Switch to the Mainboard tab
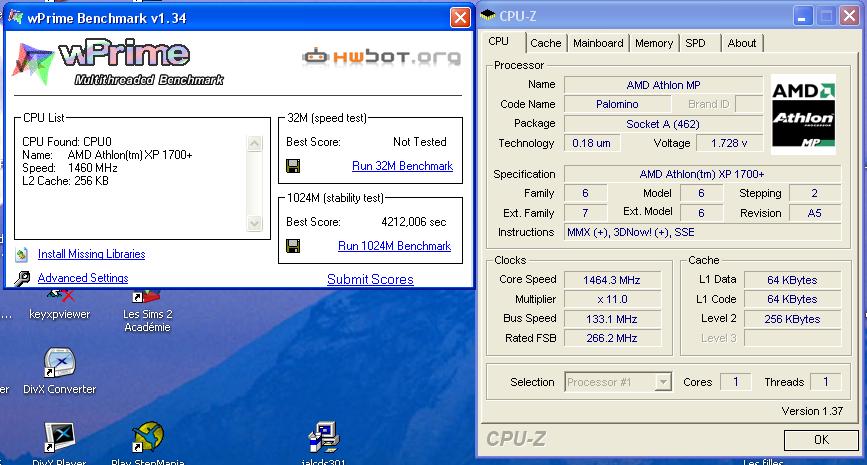 pyautogui.click(x=598, y=43)
